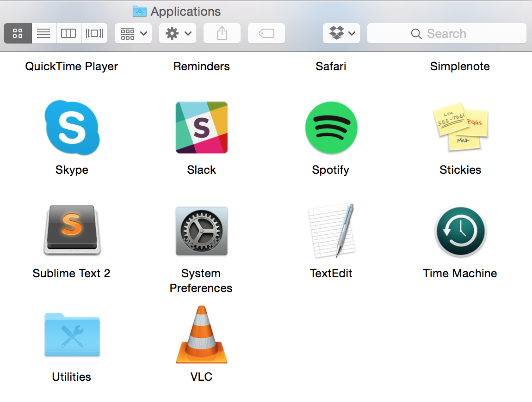Screen dimensions: 532x402
Task: Click the Edit Tags toolbar button
Action: (266, 33)
